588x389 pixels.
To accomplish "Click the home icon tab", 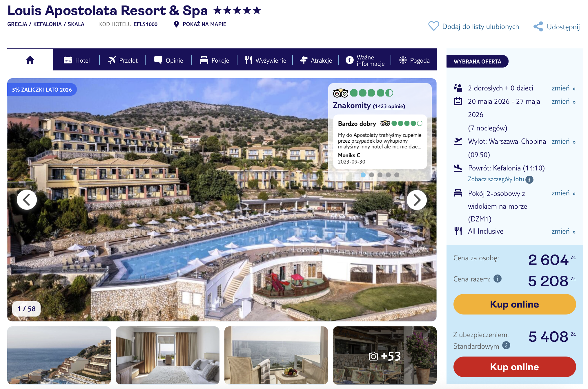I will 30,60.
